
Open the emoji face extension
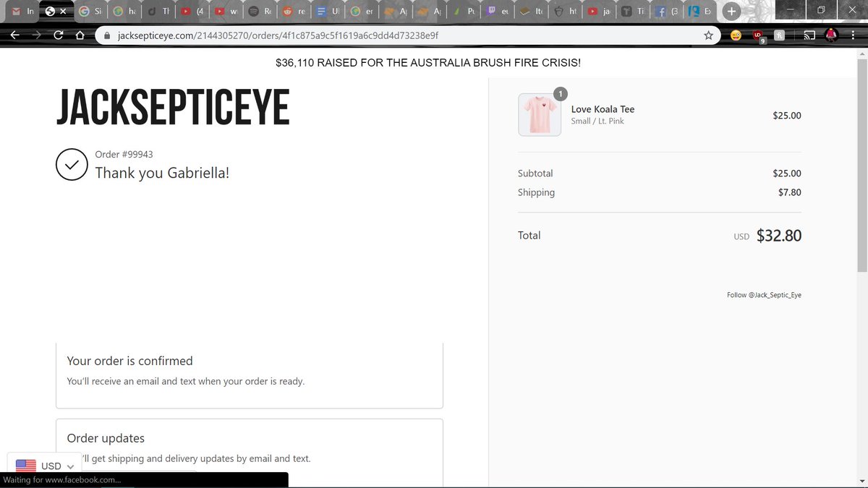click(x=736, y=35)
